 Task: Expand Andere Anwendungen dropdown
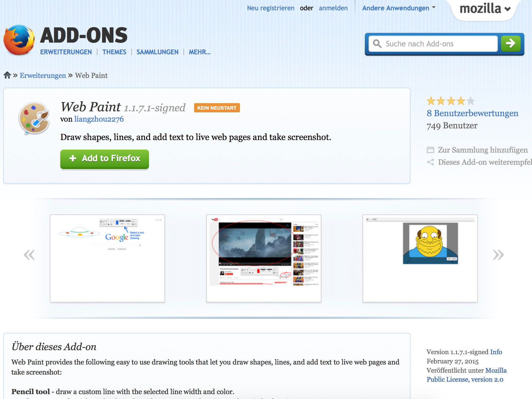click(x=399, y=8)
